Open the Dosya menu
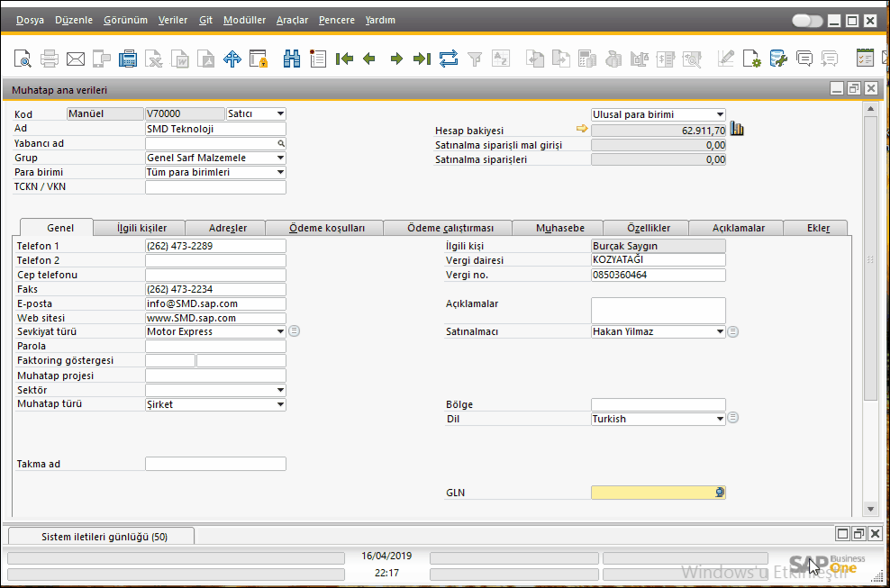 30,21
